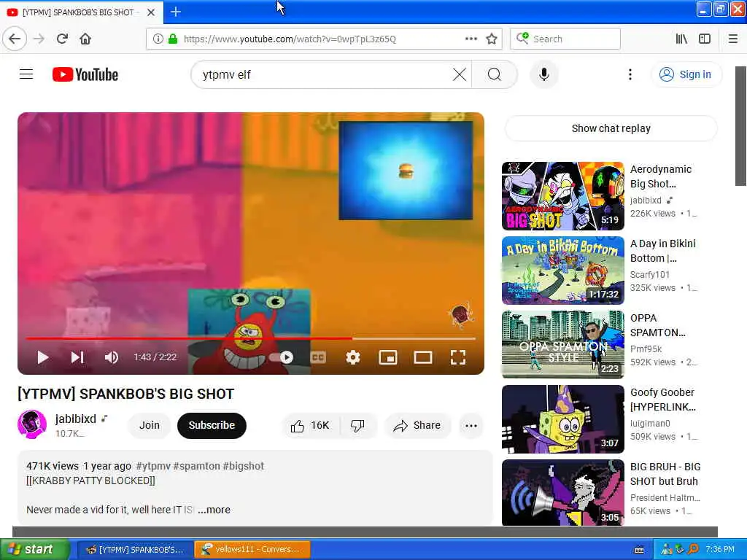This screenshot has width=747, height=560.
Task: Switch to yellows111 Conversation taskbar window
Action: tap(252, 549)
